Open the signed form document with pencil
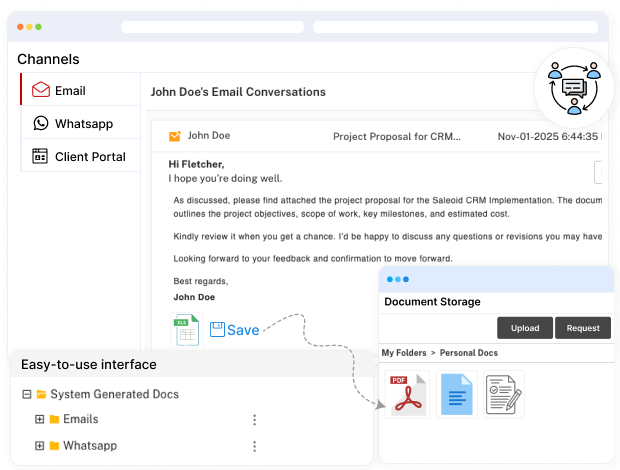The height and width of the screenshot is (470, 620). [504, 394]
